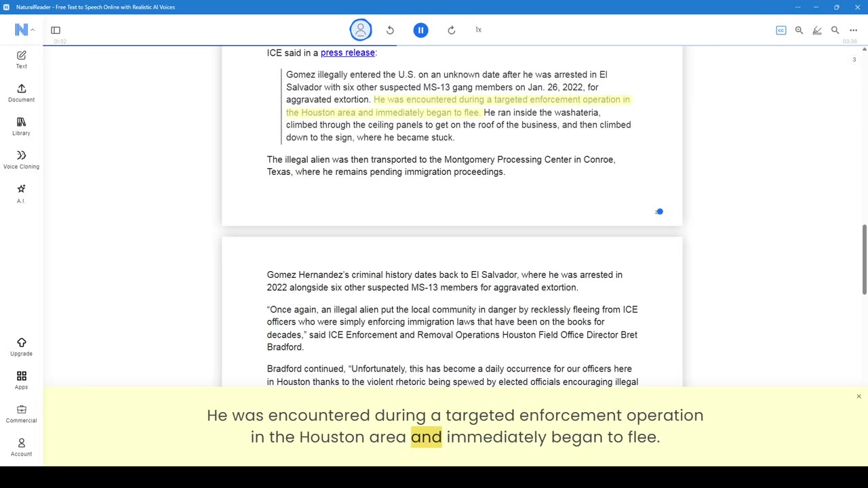Click the zoom magnifier icon
The width and height of the screenshot is (868, 488).
pos(799,30)
